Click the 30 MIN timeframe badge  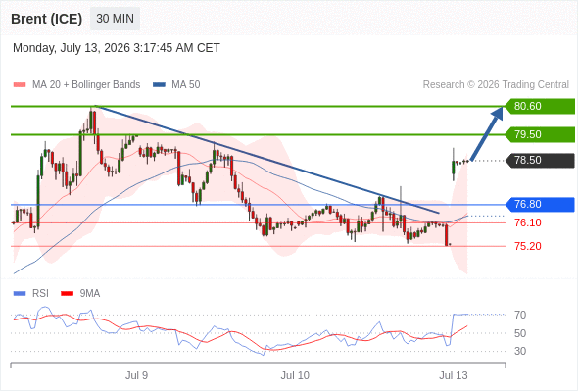pos(115,19)
